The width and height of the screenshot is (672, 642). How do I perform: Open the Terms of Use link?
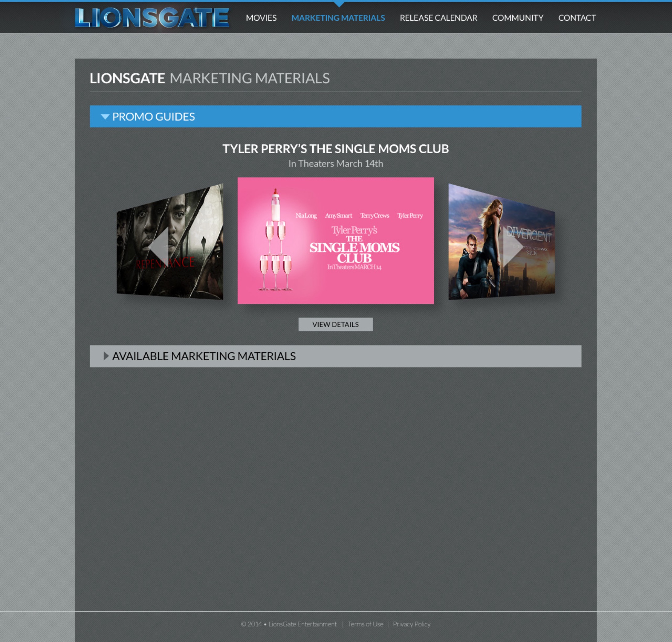tap(365, 624)
